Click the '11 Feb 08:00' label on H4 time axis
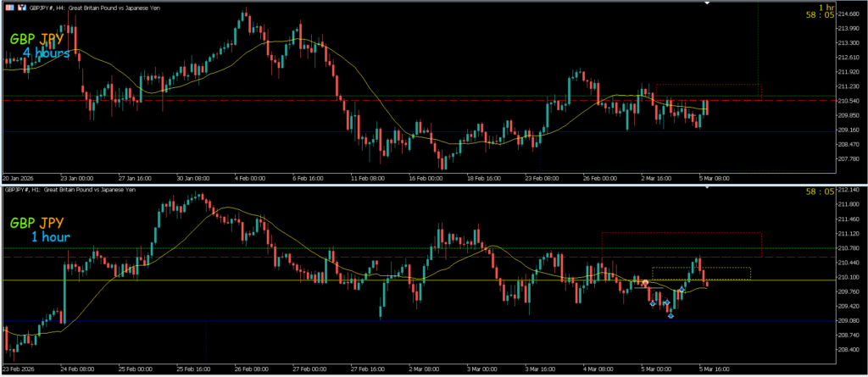The image size is (868, 377). (x=368, y=179)
